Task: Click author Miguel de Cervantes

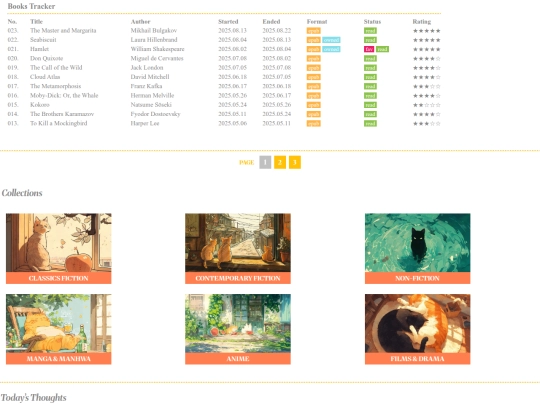Action: tap(157, 59)
